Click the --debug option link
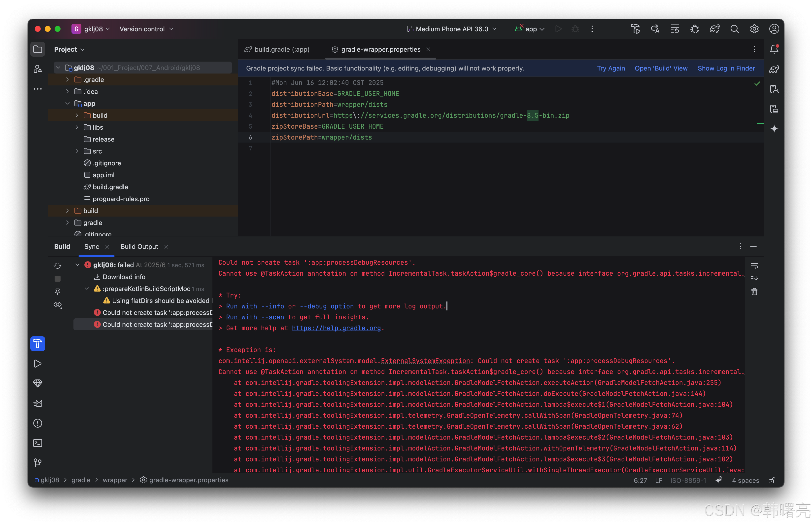Screen dimensions: 812x524 pos(326,306)
